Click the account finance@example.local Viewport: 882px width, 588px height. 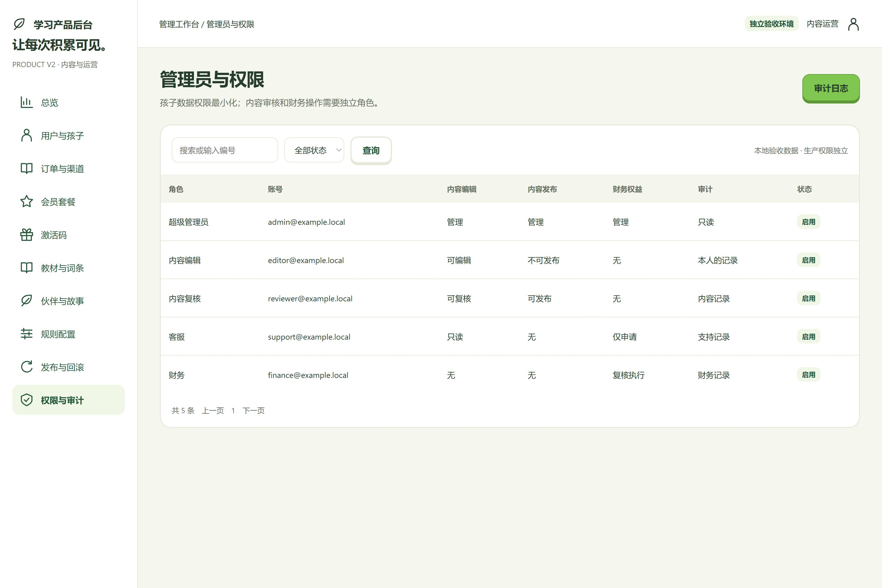(308, 375)
